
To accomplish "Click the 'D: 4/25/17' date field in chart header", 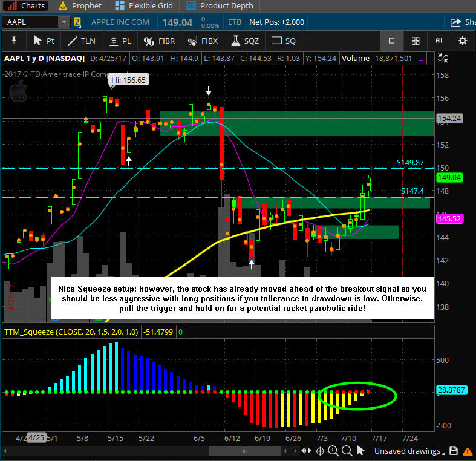I will tap(108, 58).
